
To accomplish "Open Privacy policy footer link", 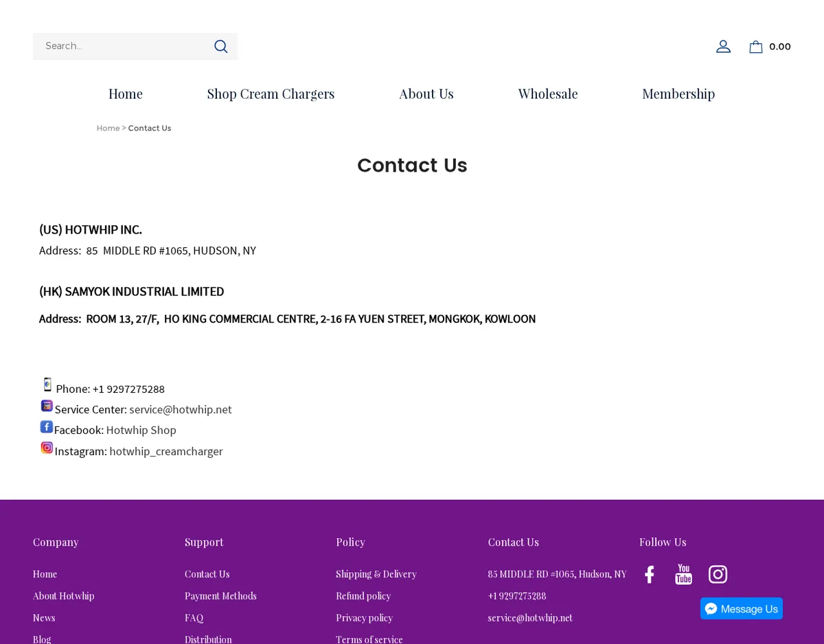I will [365, 618].
